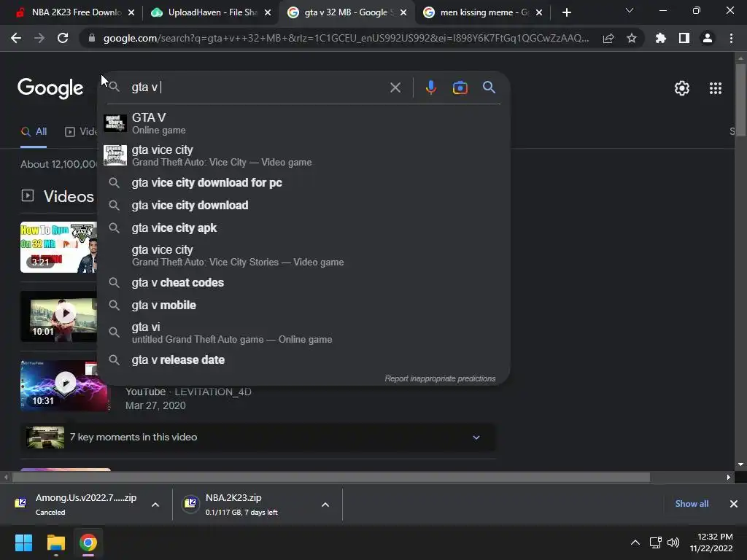Switch to men kissing meme tab
Viewport: 747px width, 560px height.
483,12
